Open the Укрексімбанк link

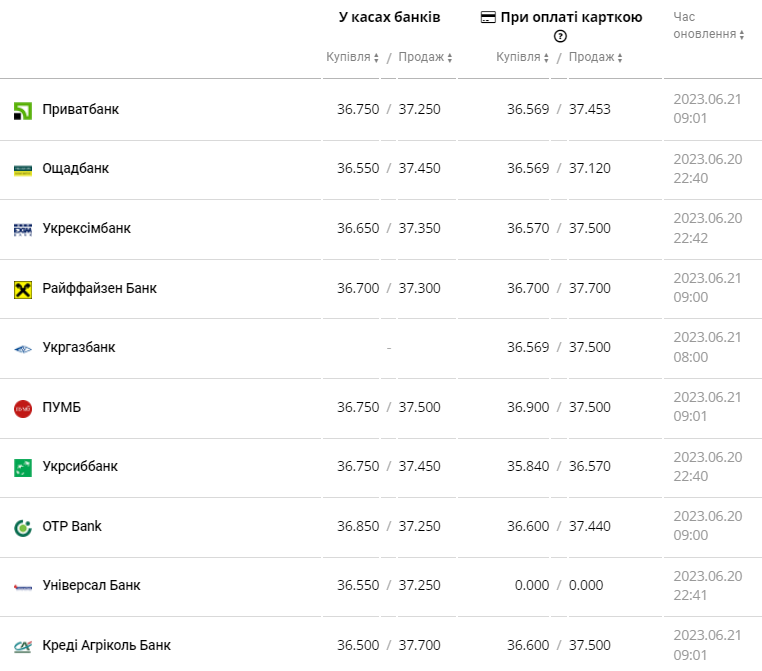[87, 228]
